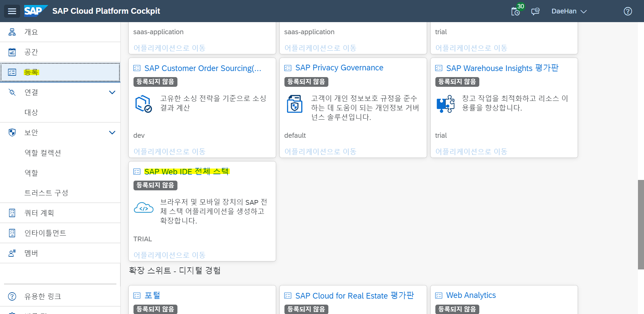Click the SAP Cloud Platform Cockpit title

(106, 11)
